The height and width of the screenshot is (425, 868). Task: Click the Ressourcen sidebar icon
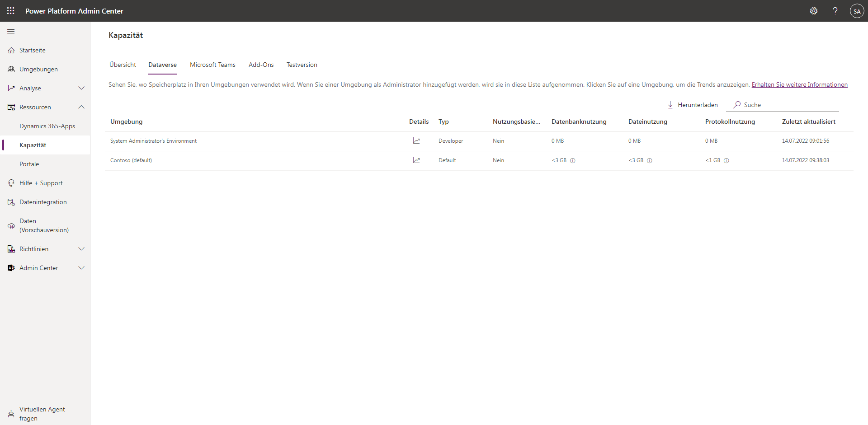click(11, 107)
